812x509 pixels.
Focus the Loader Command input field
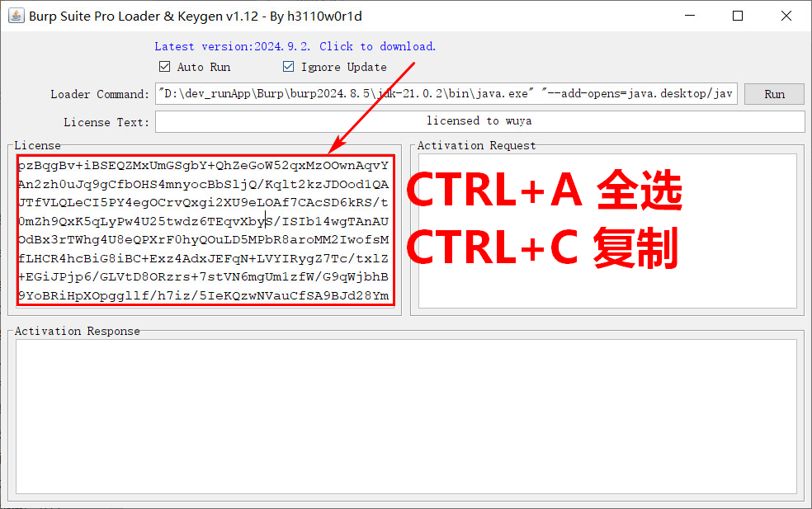(x=446, y=94)
